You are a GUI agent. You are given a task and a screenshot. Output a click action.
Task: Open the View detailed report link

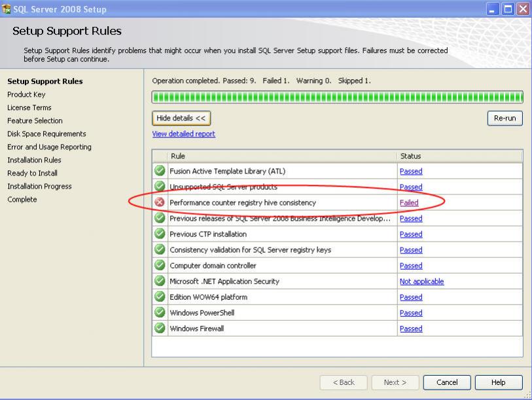coord(184,134)
